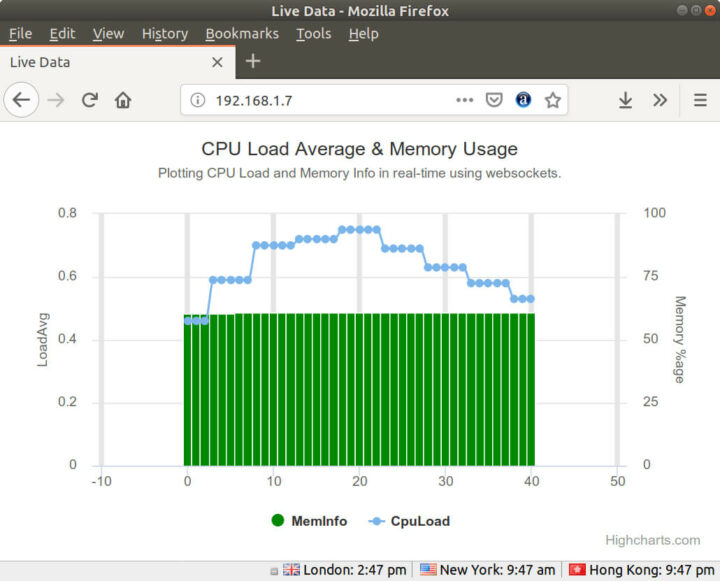Open the Edit menu
Image resolution: width=720 pixels, height=581 pixels.
(62, 34)
